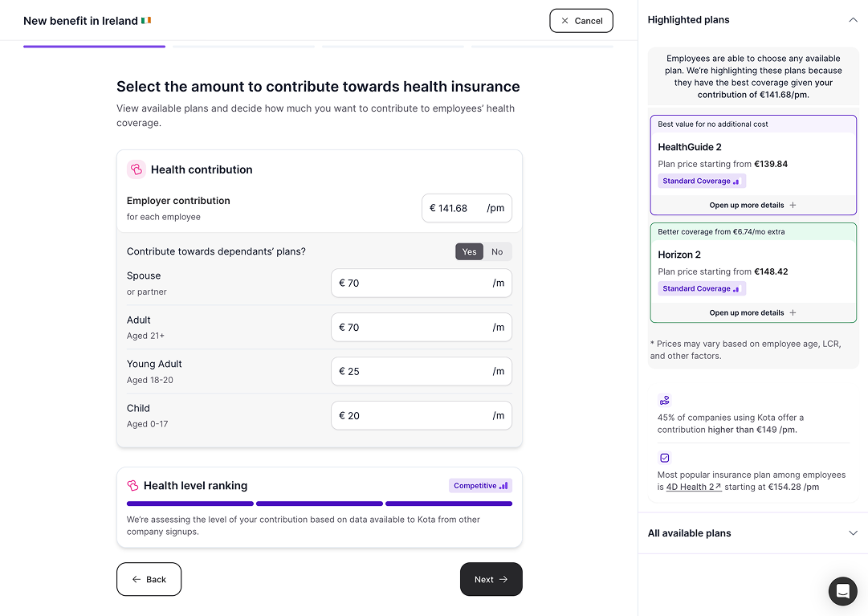The image size is (868, 616).
Task: Click the contribution stats hand icon
Action: [x=664, y=400]
